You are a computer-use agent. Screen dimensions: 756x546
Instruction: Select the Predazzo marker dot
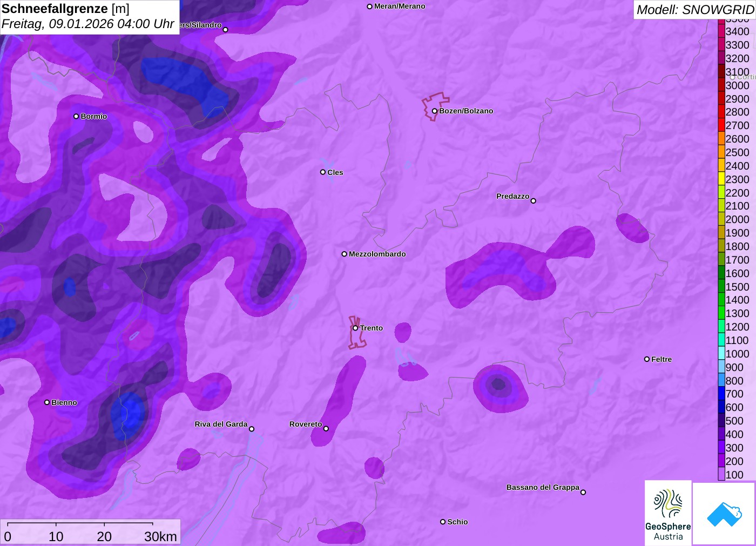coord(534,201)
